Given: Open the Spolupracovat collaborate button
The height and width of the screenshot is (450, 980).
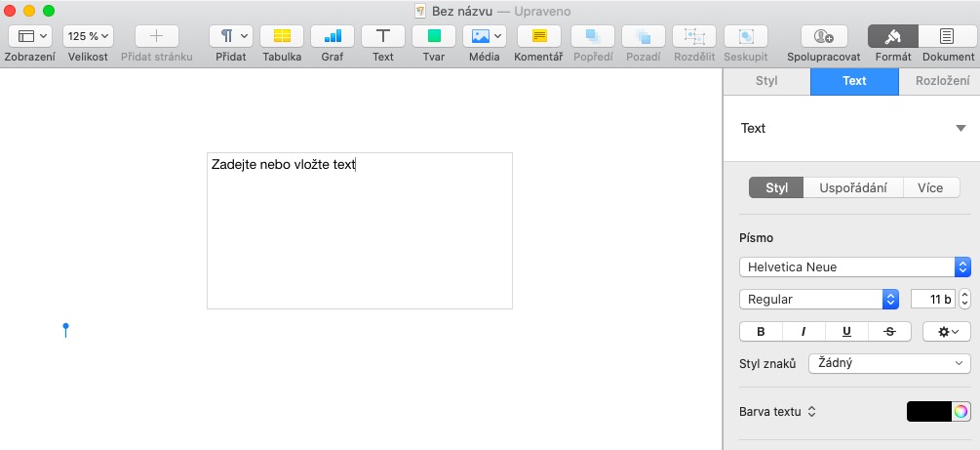Looking at the screenshot, I should click(824, 36).
